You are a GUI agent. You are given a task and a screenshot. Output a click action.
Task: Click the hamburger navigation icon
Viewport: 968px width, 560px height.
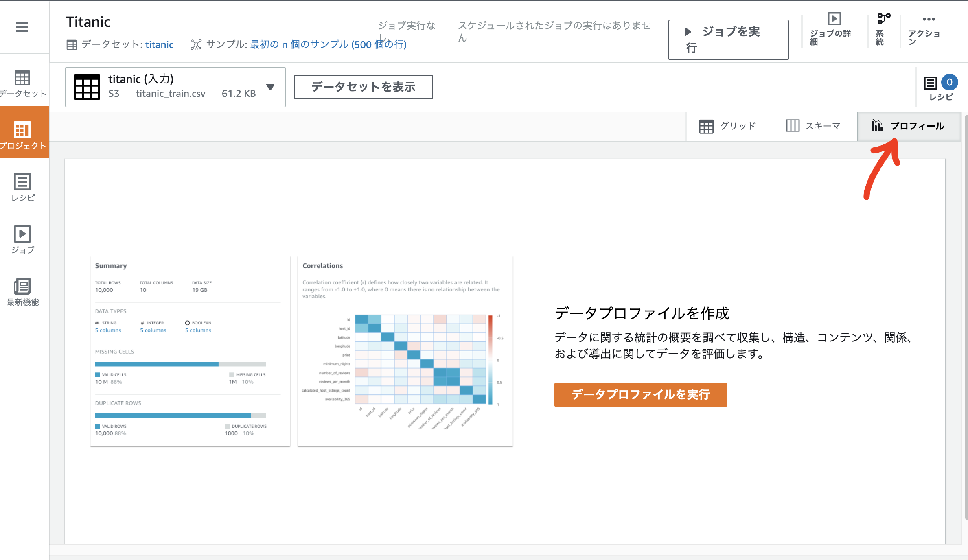pyautogui.click(x=22, y=26)
